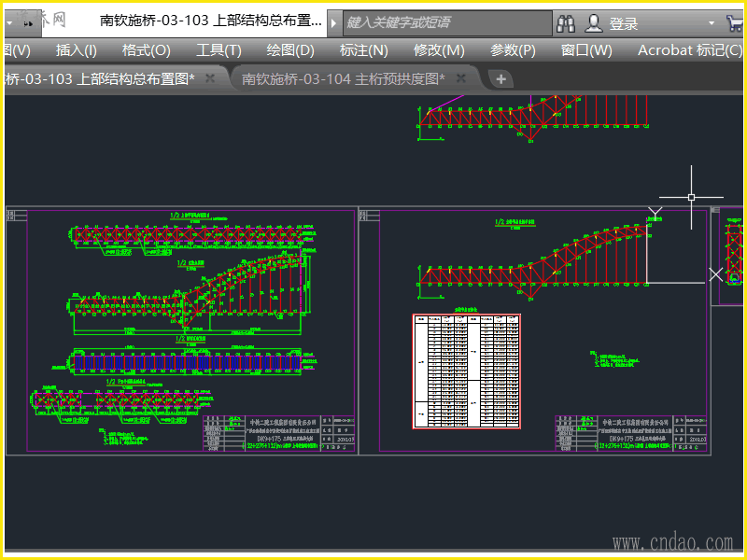
Task: Open the Acrobat 标记(C) menu
Action: [x=689, y=50]
